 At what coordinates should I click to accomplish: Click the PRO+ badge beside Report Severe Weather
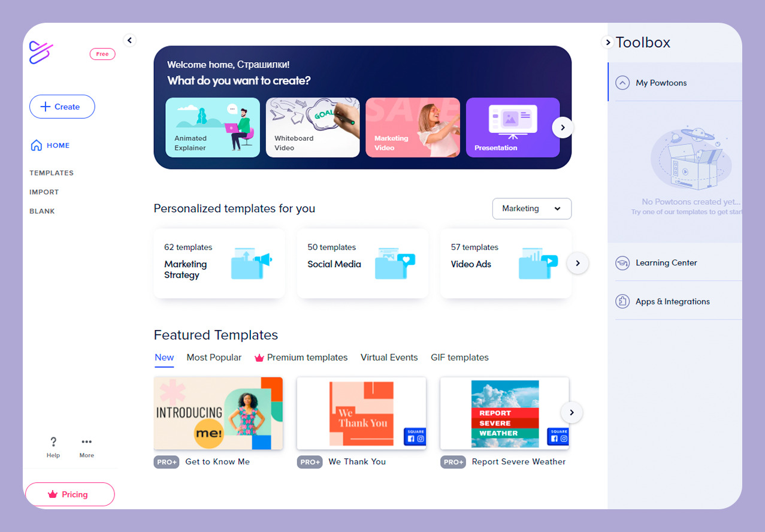click(453, 462)
